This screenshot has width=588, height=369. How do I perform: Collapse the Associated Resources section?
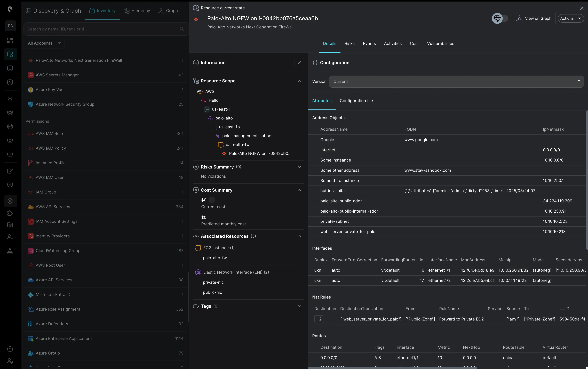pos(299,236)
